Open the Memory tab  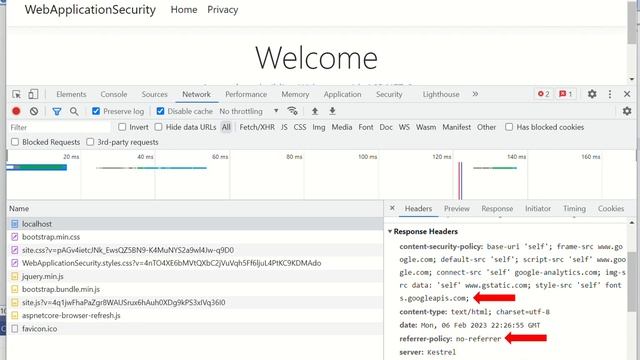(295, 94)
